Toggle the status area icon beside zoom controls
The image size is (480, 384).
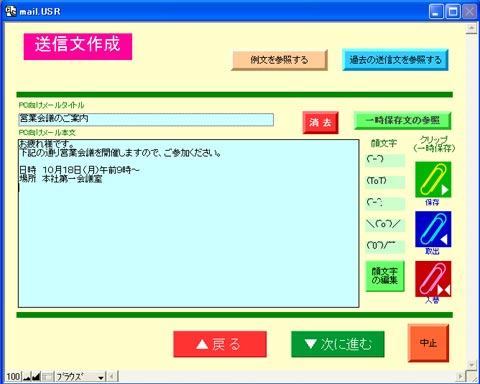click(47, 377)
